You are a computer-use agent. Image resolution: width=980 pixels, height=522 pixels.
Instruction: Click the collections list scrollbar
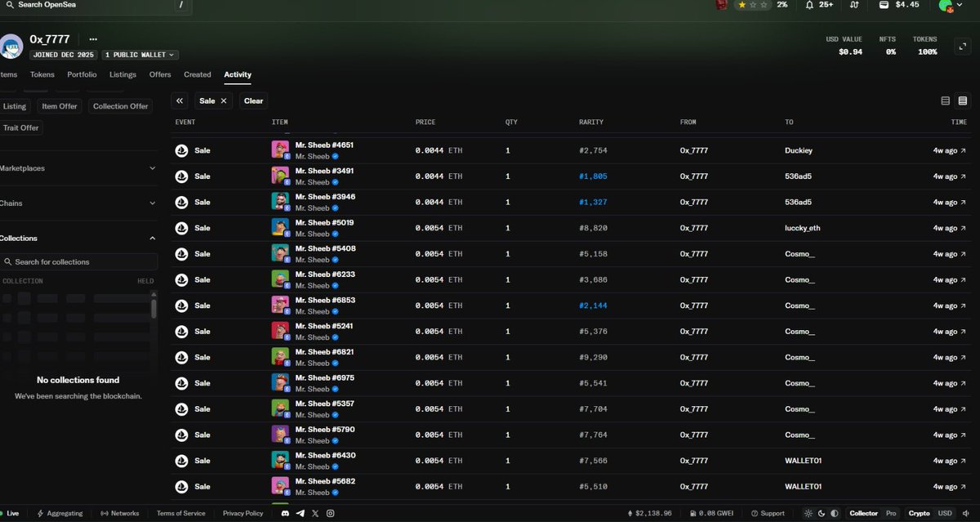(154, 308)
